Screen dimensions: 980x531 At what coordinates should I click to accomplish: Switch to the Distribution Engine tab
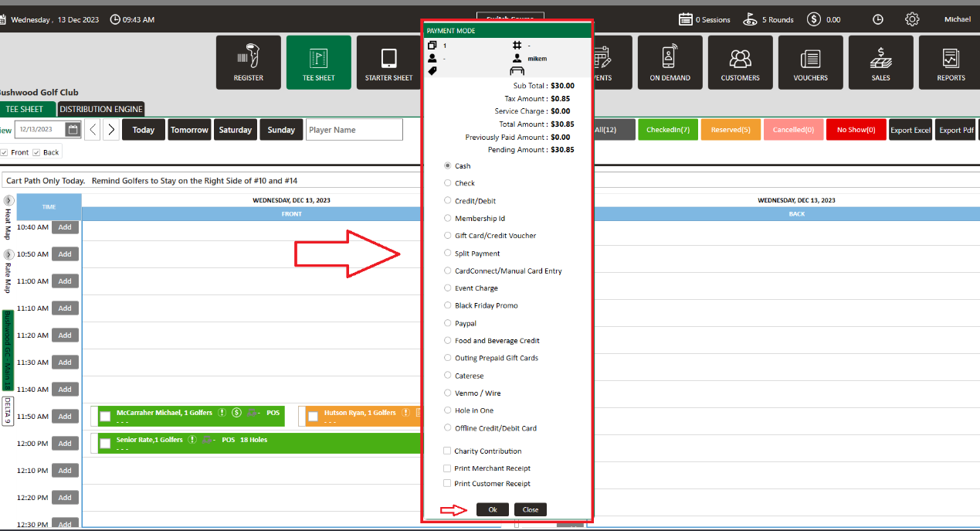point(101,109)
